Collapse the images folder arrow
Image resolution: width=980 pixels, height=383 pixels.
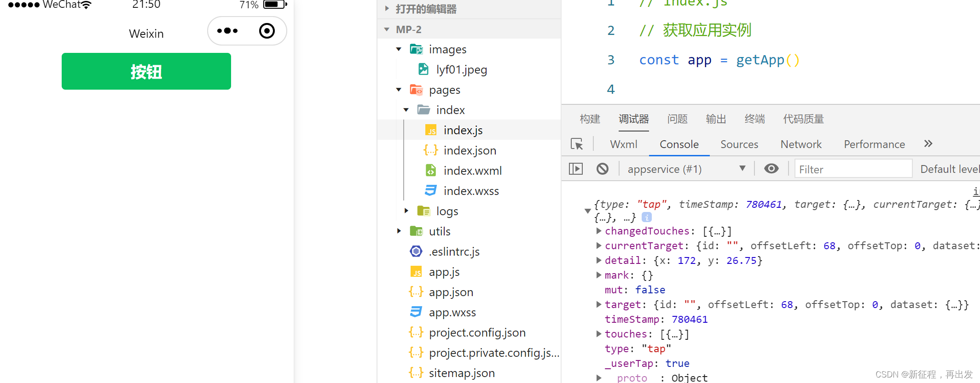pyautogui.click(x=399, y=49)
